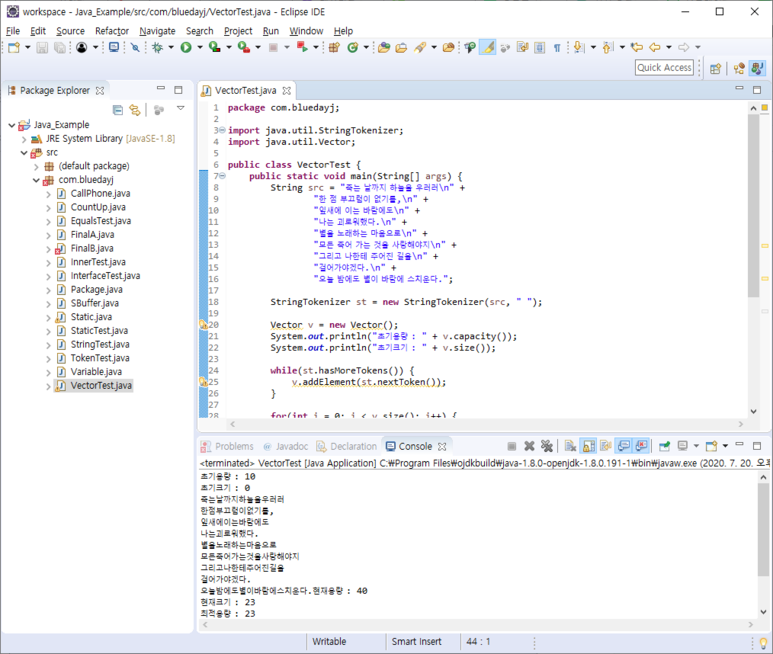773x654 pixels.
Task: Expand the (default package) node
Action: pos(36,167)
